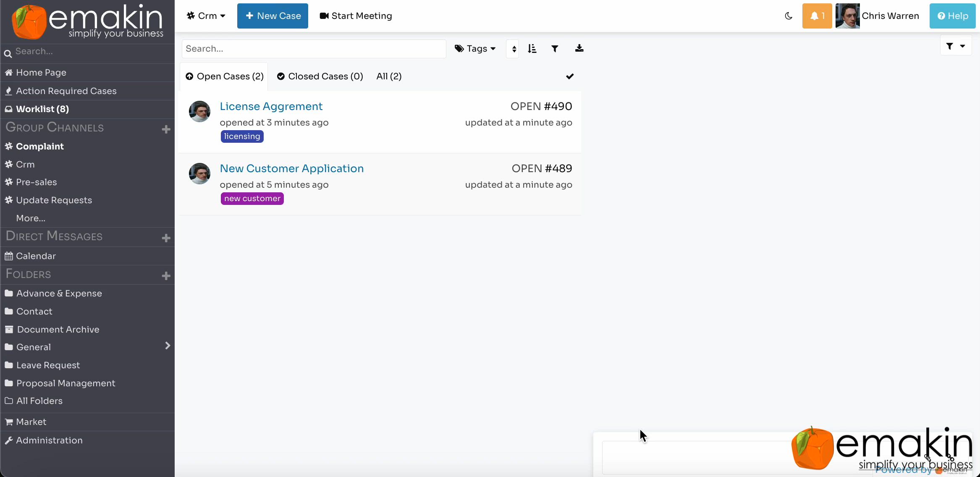Open Calendar from the sidebar
The height and width of the screenshot is (477, 980).
(x=36, y=256)
